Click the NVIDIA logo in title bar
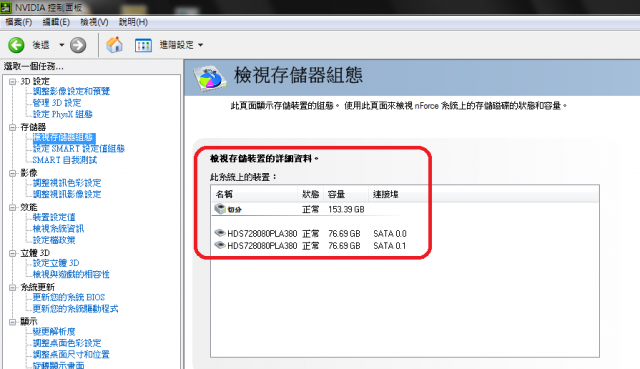 (6, 7)
